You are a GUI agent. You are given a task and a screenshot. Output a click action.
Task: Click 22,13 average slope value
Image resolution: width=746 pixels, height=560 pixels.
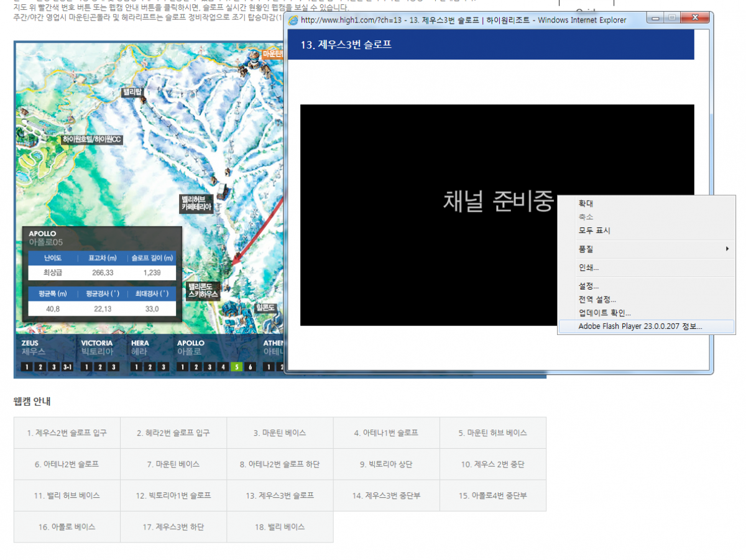[103, 309]
